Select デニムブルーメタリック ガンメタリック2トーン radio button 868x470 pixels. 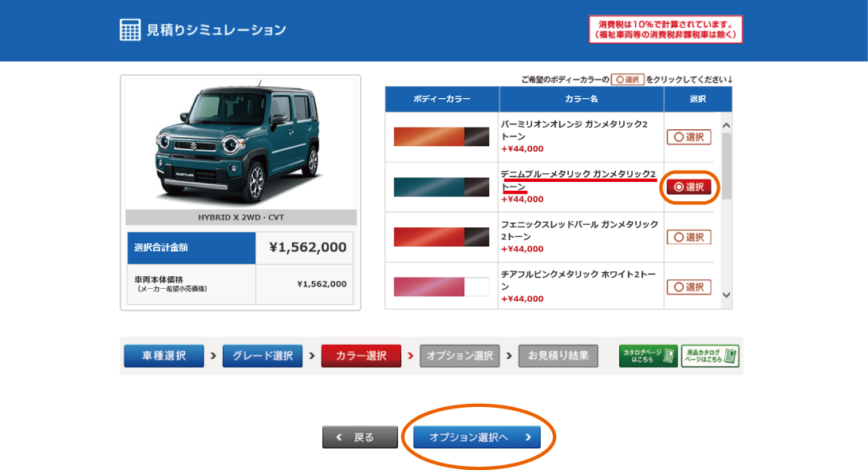[689, 187]
